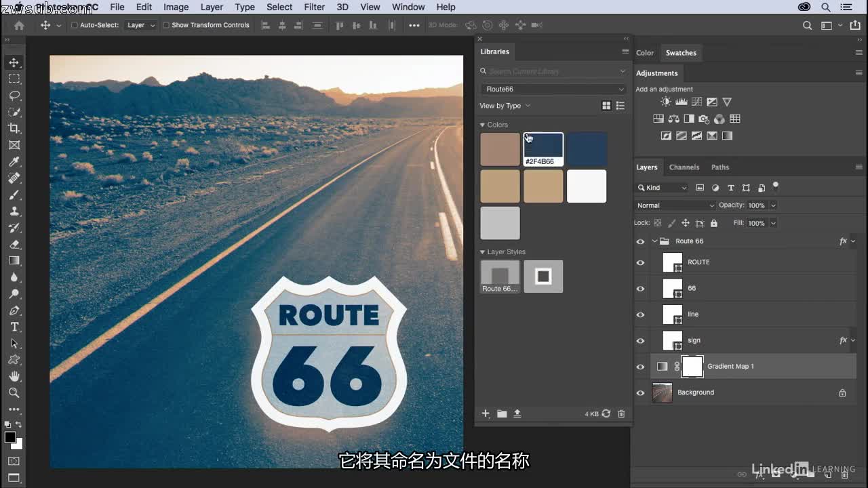Select the Move tool in toolbar
868x488 pixels.
click(14, 62)
